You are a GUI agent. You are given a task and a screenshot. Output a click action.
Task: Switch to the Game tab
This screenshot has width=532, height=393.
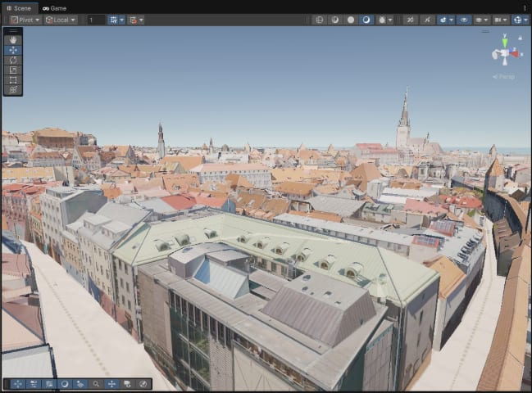click(x=54, y=8)
